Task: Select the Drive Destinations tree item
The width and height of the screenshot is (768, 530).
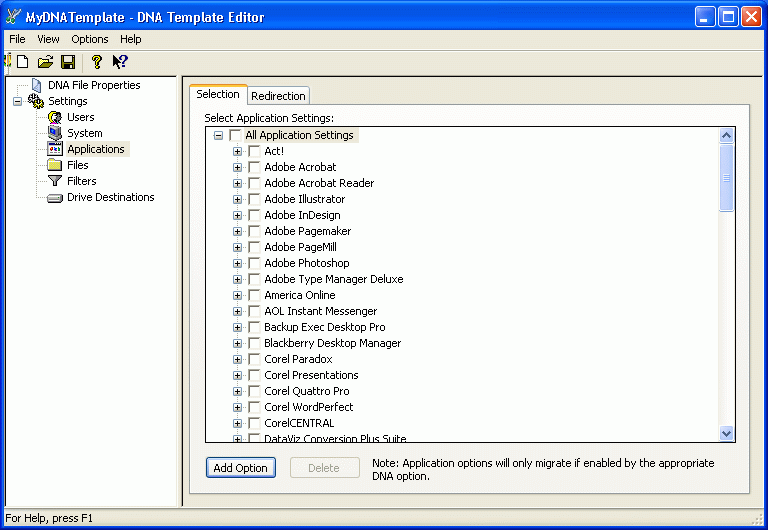Action: coord(111,197)
